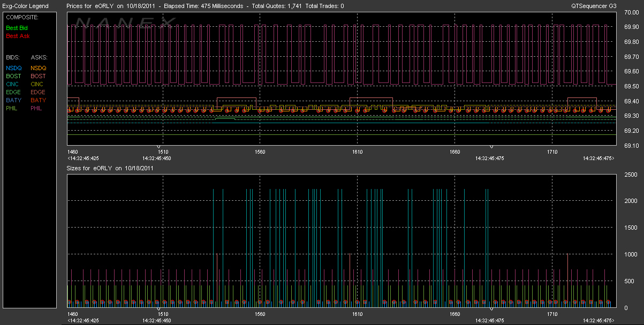Select the PHIL entry under ASKS

tap(36, 108)
